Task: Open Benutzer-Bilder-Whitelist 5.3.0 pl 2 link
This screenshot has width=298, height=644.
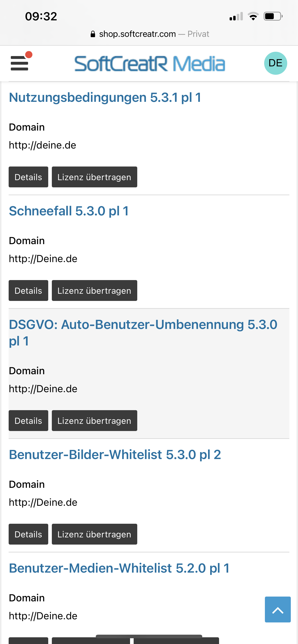Action: coord(115,454)
